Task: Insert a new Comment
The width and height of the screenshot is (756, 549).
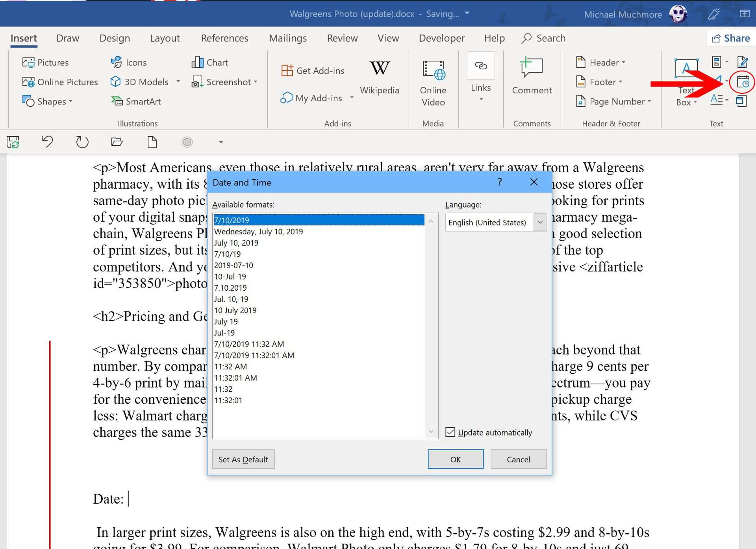Action: click(532, 76)
